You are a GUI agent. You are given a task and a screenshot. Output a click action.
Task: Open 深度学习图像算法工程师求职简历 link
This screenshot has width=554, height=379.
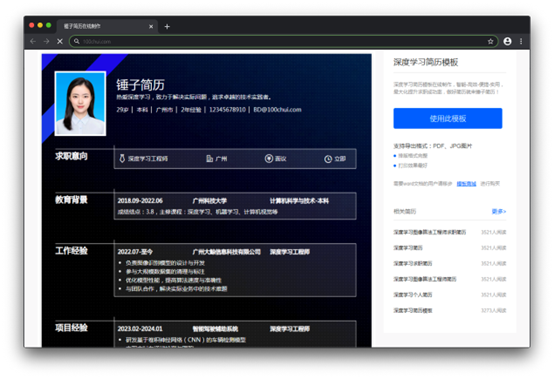coord(430,232)
